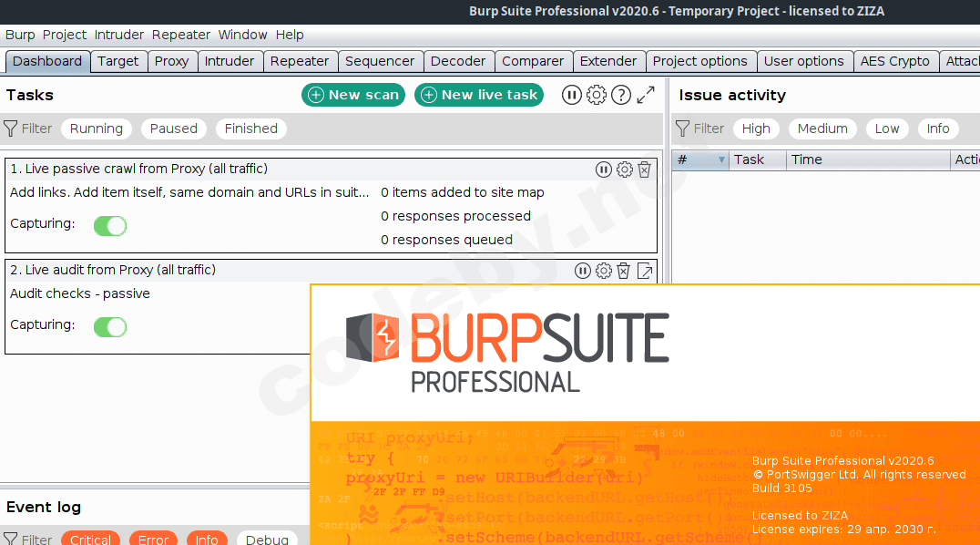Expand Tasks panel to full view
Image resolution: width=980 pixels, height=545 pixels.
tap(646, 95)
